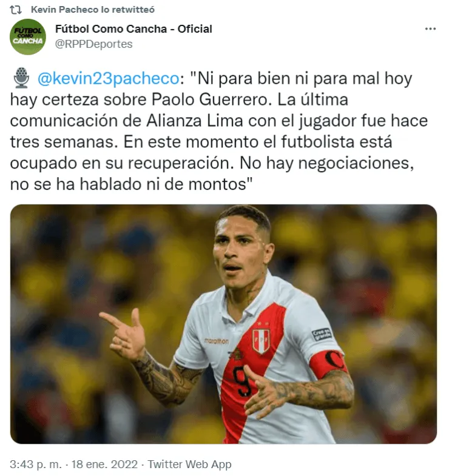Open the Fútbol Como Cancha profile avatar
The width and height of the screenshot is (449, 476).
[x=28, y=37]
